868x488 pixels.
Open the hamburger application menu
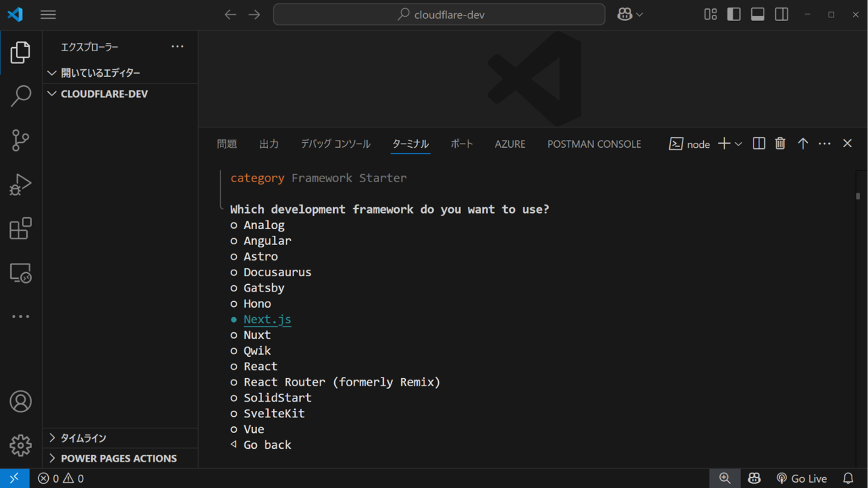[48, 14]
